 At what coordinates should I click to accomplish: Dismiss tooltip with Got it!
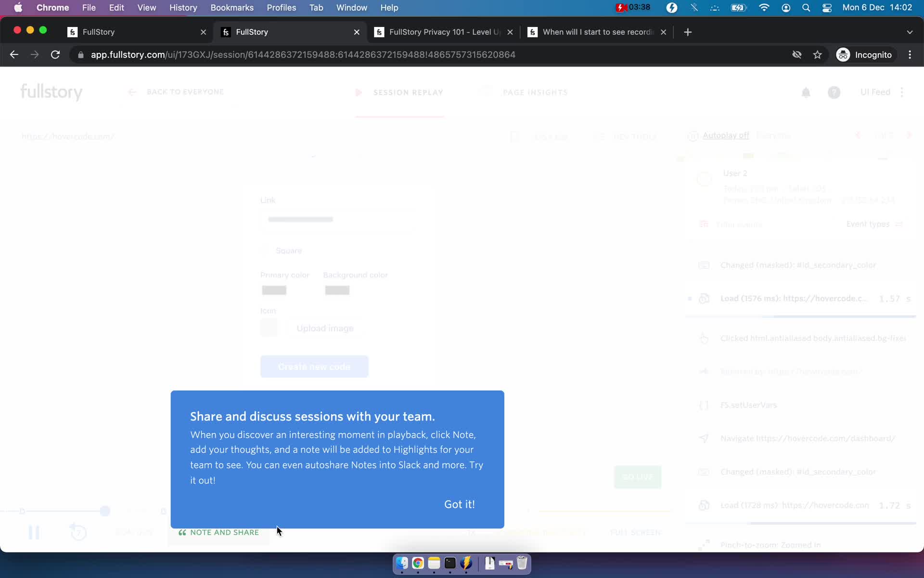[460, 504]
